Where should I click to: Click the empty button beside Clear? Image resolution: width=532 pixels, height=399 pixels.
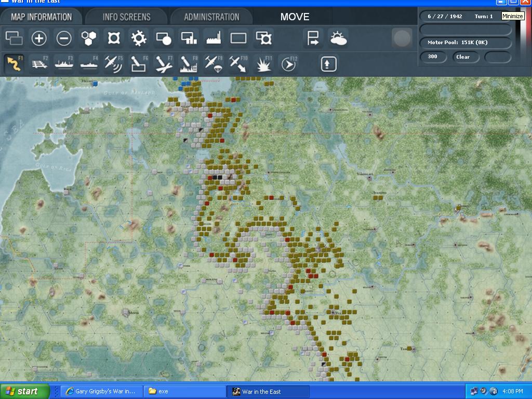[498, 57]
